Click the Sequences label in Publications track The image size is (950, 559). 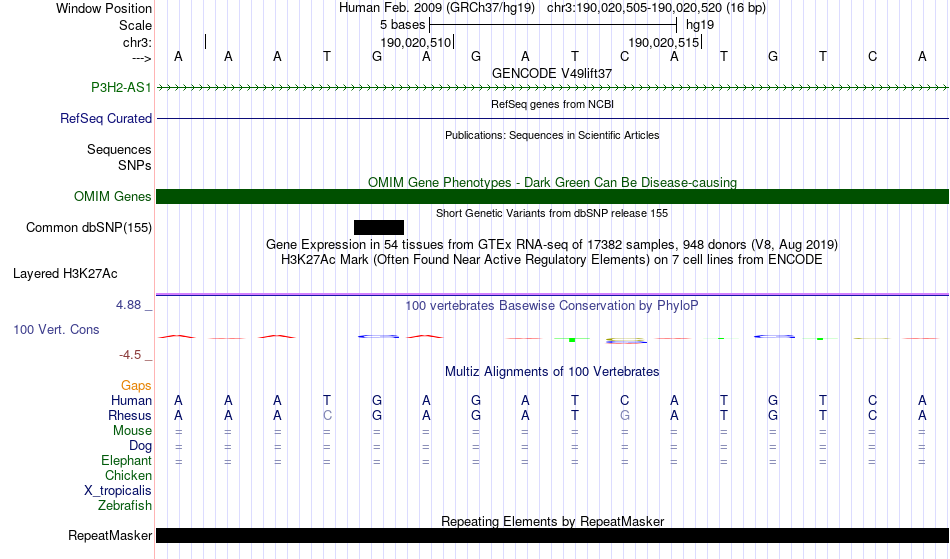click(119, 150)
